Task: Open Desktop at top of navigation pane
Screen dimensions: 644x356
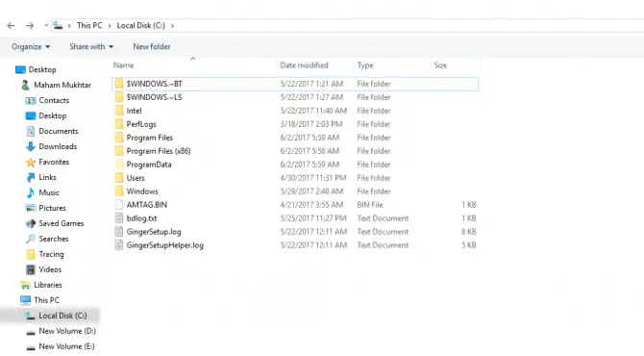Action: click(x=36, y=70)
